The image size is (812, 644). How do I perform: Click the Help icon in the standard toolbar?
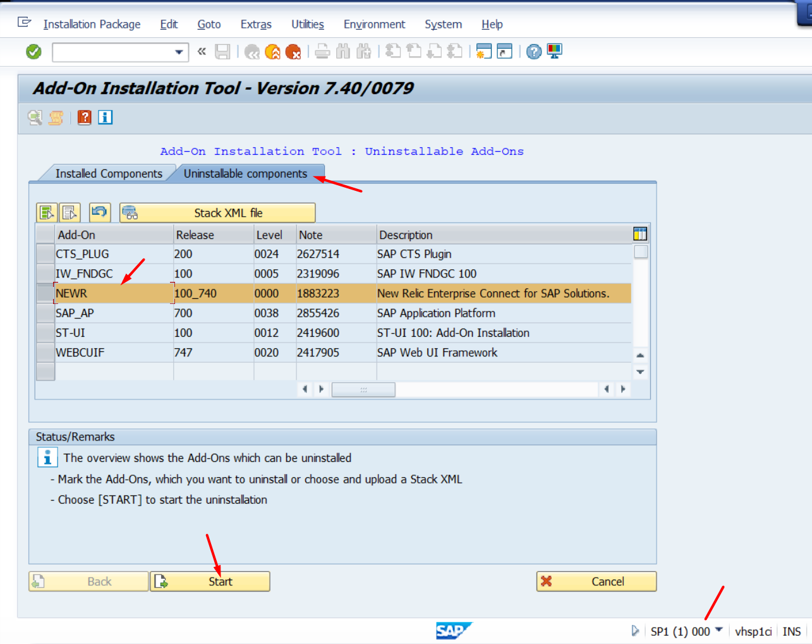(x=533, y=51)
